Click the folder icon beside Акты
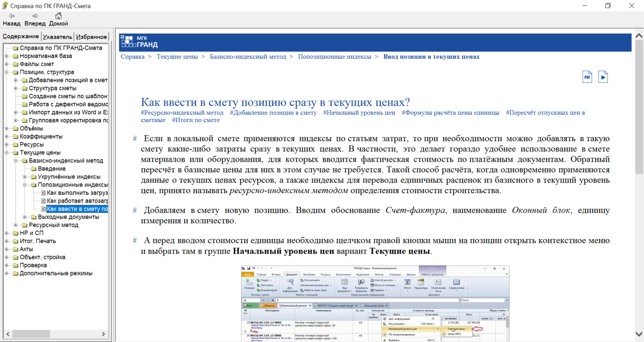The image size is (644, 342). click(x=15, y=249)
